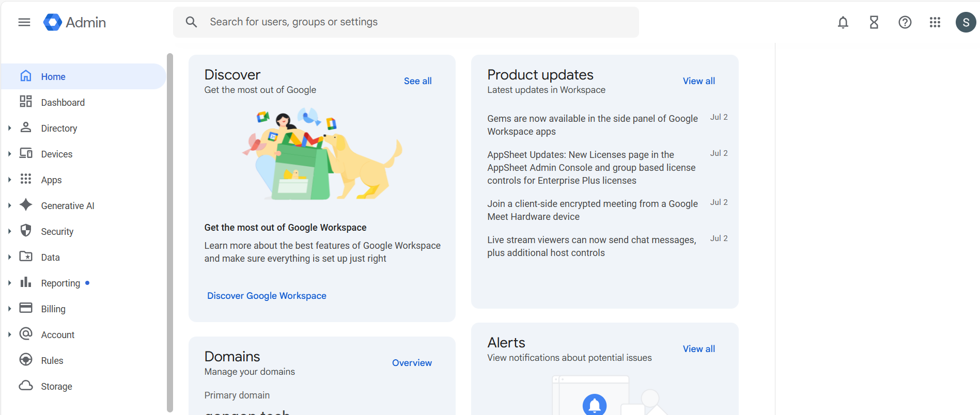The width and height of the screenshot is (980, 415).
Task: Open the tasks hourglass icon
Action: point(874,22)
